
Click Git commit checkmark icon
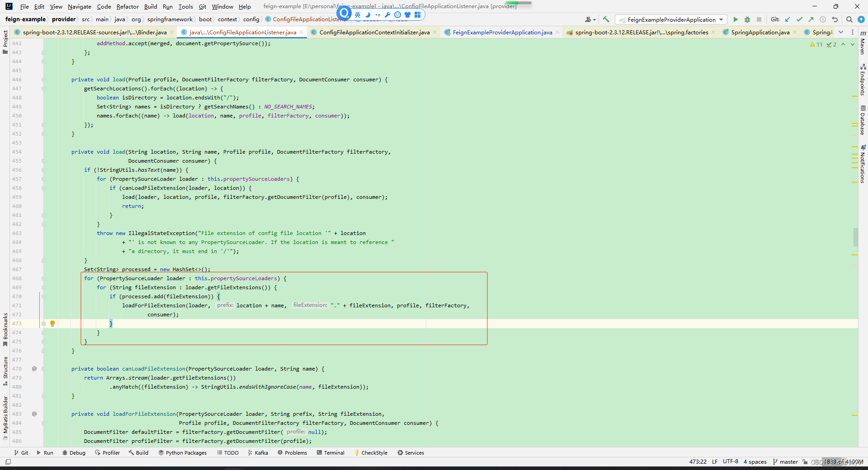pyautogui.click(x=799, y=19)
